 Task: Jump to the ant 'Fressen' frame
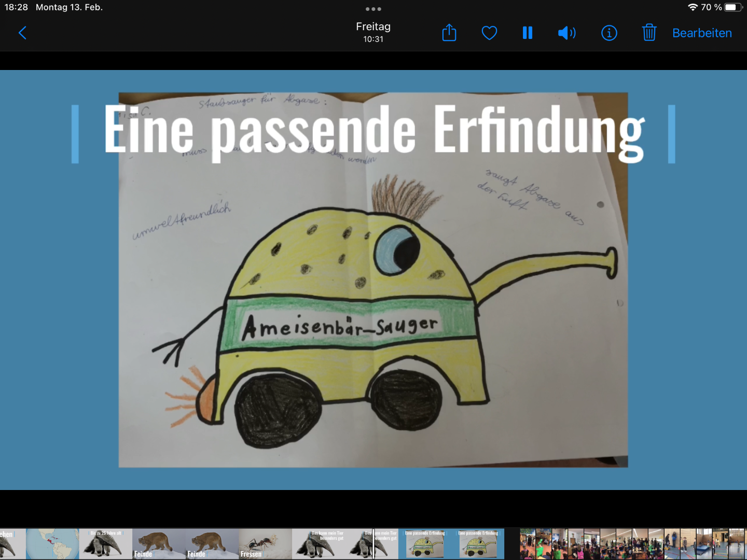(265, 544)
